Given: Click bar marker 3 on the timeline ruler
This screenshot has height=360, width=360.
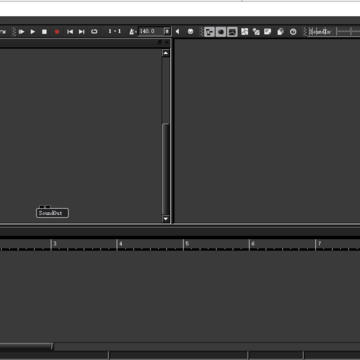Looking at the screenshot, I should tap(55, 244).
